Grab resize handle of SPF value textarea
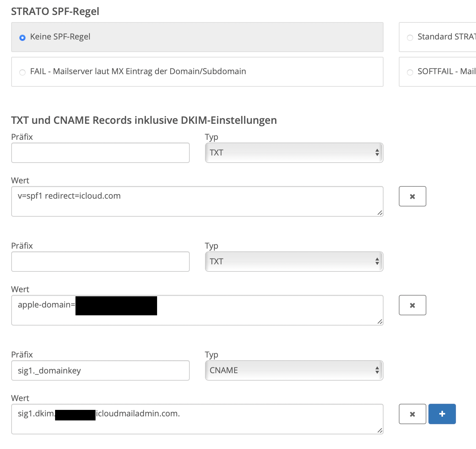476x449 pixels. point(380,213)
